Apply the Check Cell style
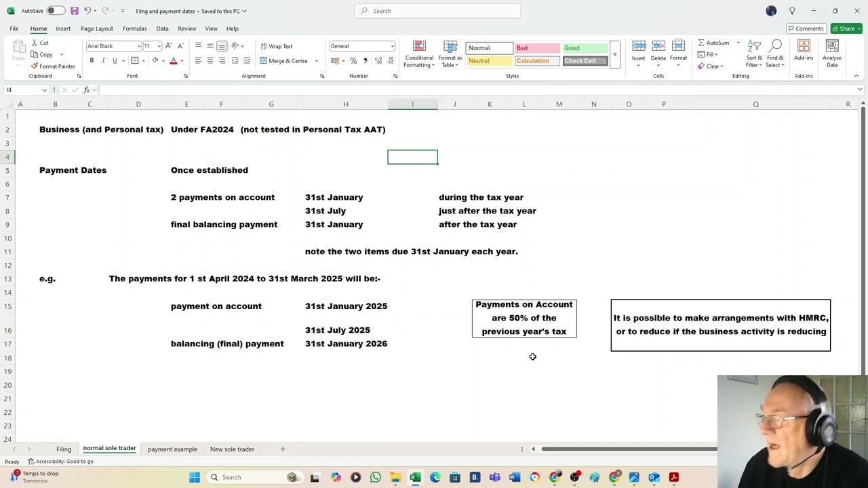 585,61
